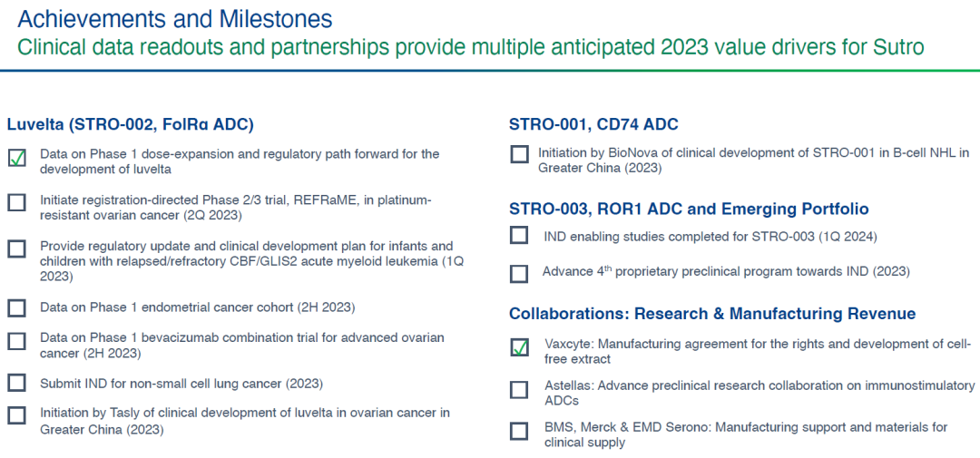The image size is (980, 458).
Task: Check the endometrial cancer cohort data box
Action: point(17,308)
